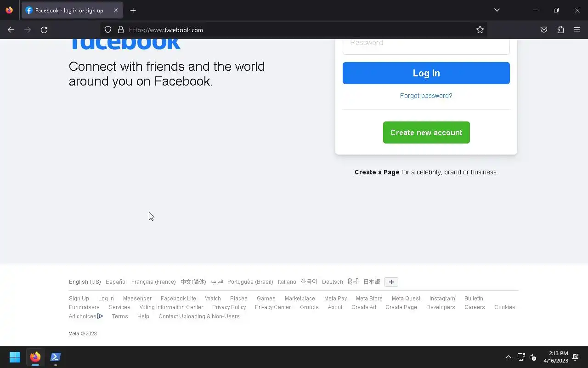
Task: Show more languages with plus button
Action: coord(391,282)
